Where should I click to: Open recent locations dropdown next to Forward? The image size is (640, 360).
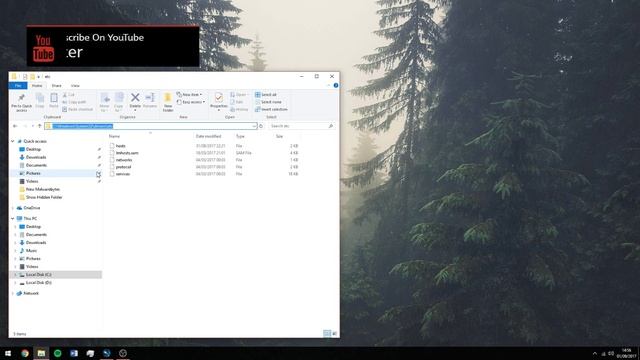pyautogui.click(x=33, y=126)
